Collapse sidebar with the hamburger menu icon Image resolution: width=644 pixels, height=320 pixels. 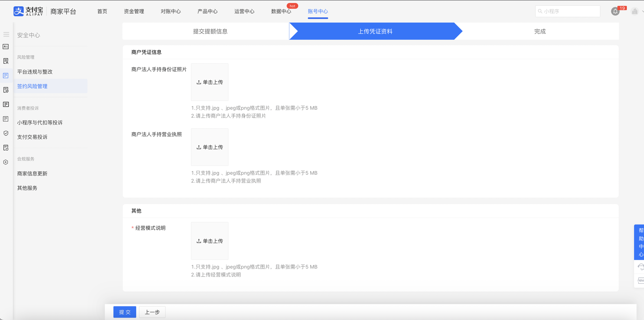tap(6, 34)
